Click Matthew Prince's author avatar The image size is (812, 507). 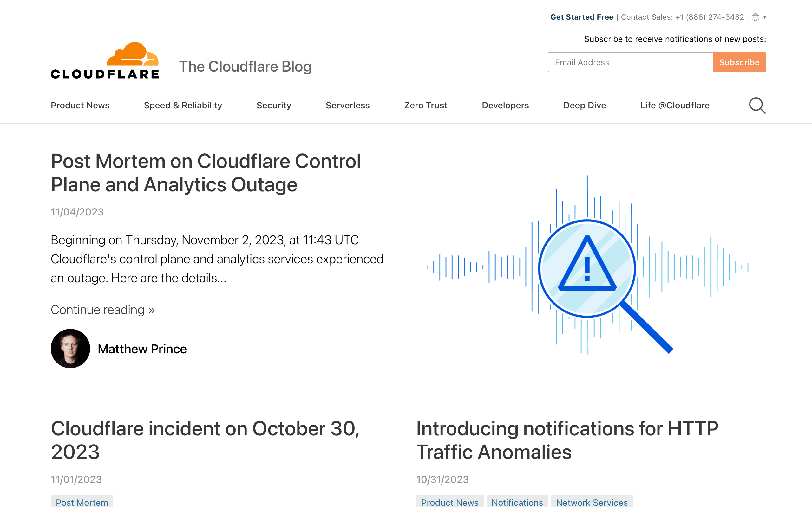(70, 348)
